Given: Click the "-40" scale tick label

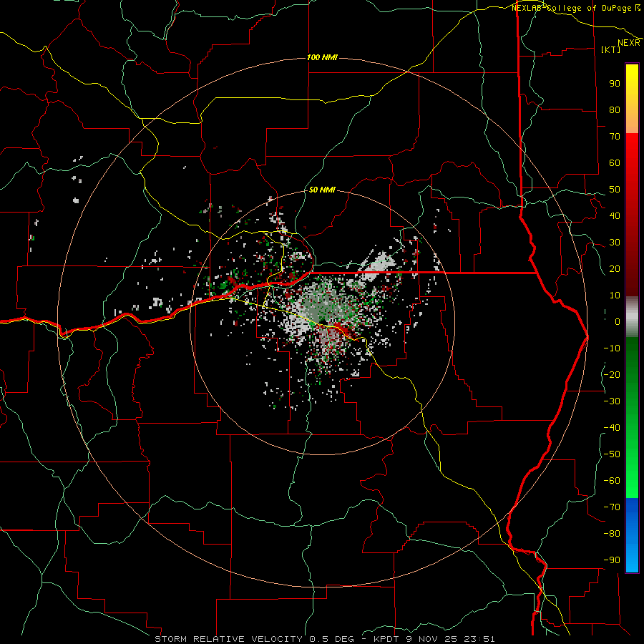Looking at the screenshot, I should pos(612,428).
